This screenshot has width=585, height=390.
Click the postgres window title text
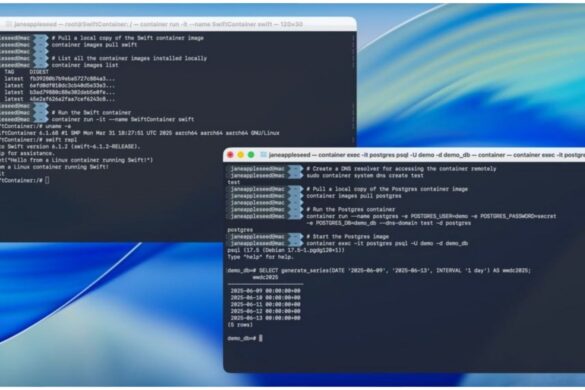click(426, 155)
